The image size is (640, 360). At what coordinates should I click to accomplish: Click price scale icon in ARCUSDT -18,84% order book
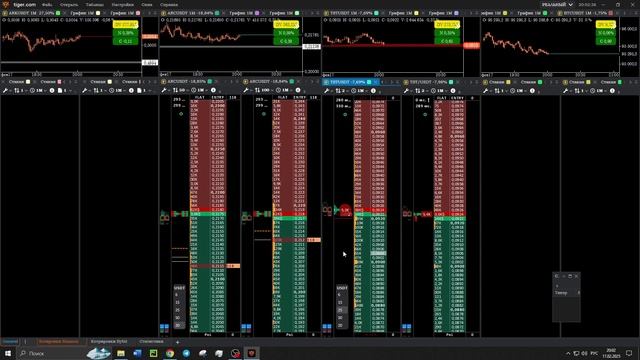coord(257,90)
